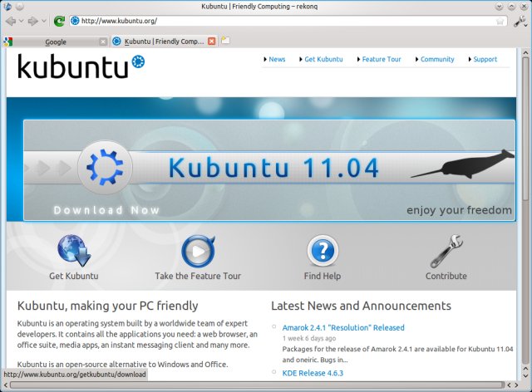This screenshot has width=532, height=392.
Task: Close the Google tab
Action: click(103, 42)
